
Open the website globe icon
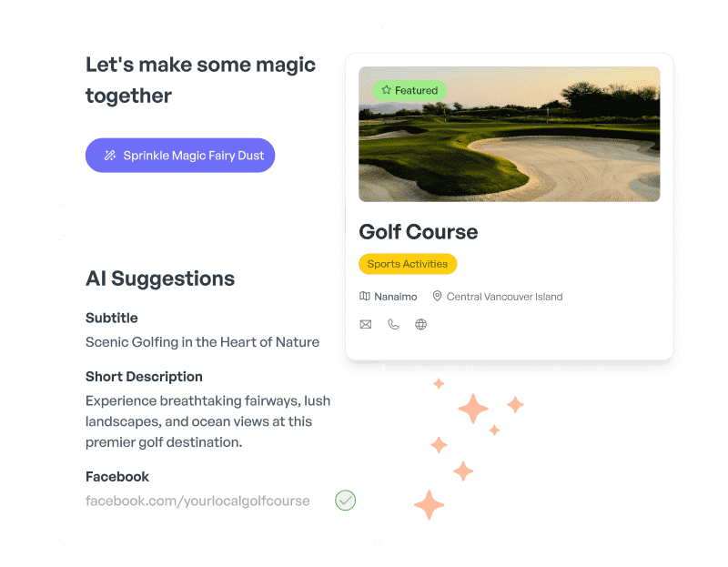(x=420, y=324)
